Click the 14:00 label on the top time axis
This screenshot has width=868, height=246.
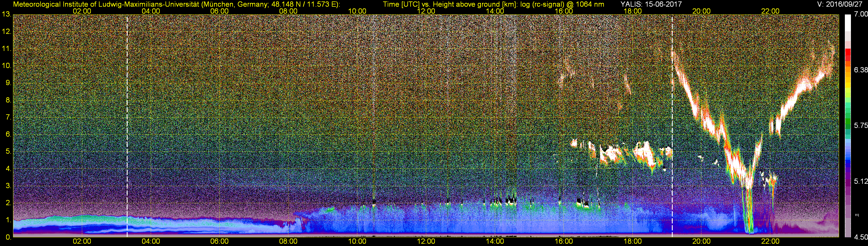495,11
